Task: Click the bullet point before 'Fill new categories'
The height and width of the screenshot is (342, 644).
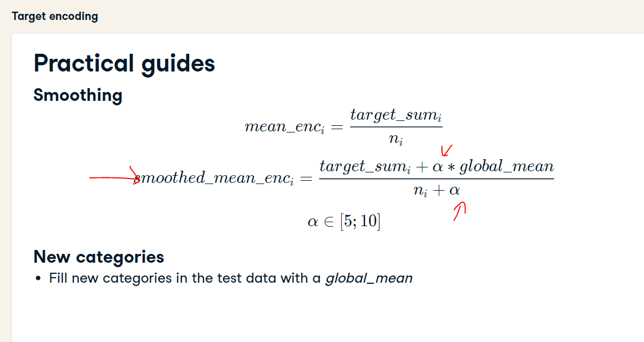Action: (38, 278)
